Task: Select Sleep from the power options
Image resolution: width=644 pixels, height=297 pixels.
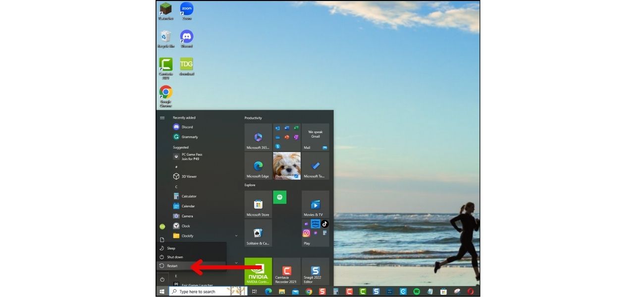Action: (171, 248)
